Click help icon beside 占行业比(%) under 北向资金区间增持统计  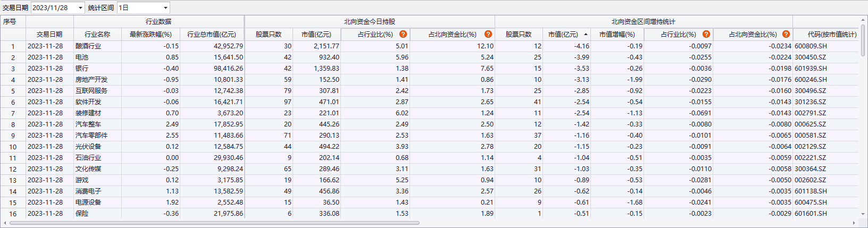tap(706, 34)
